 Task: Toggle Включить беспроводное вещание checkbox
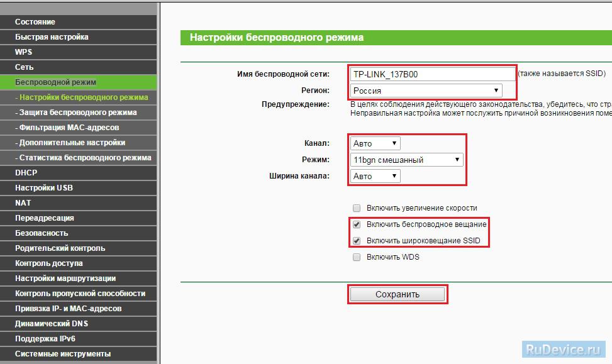357,224
